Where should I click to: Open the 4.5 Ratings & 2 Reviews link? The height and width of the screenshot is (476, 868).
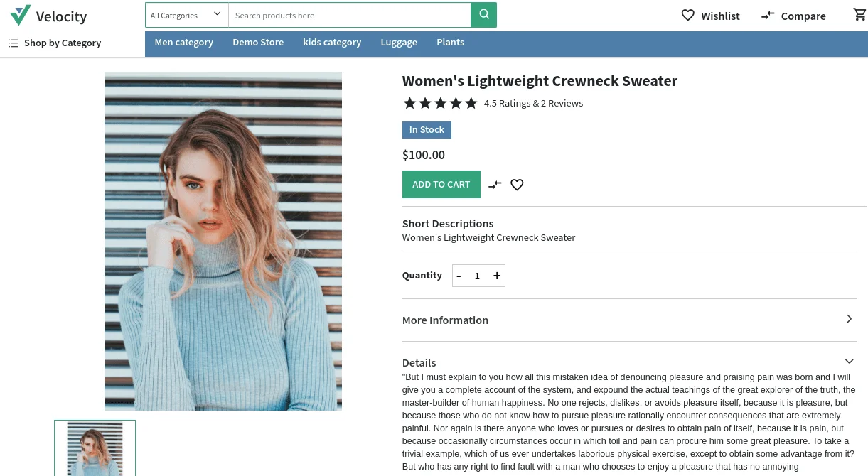533,104
